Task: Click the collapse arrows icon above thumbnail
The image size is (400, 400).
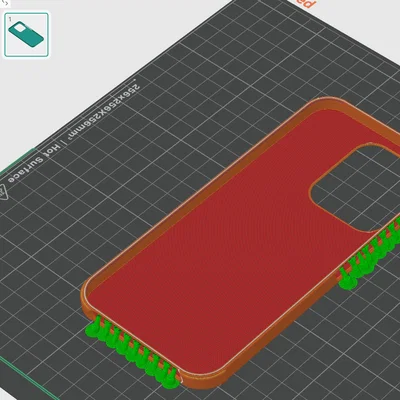Action: pyautogui.click(x=5, y=3)
